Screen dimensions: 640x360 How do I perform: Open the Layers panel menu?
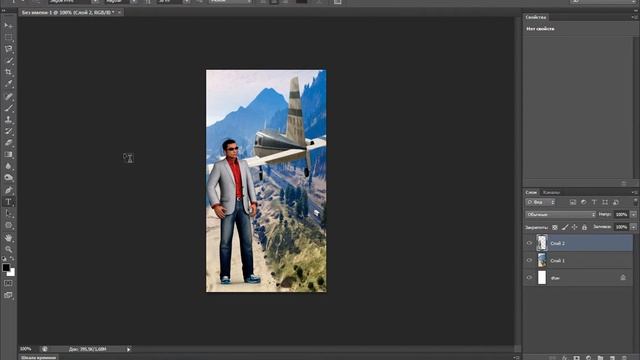(634, 192)
